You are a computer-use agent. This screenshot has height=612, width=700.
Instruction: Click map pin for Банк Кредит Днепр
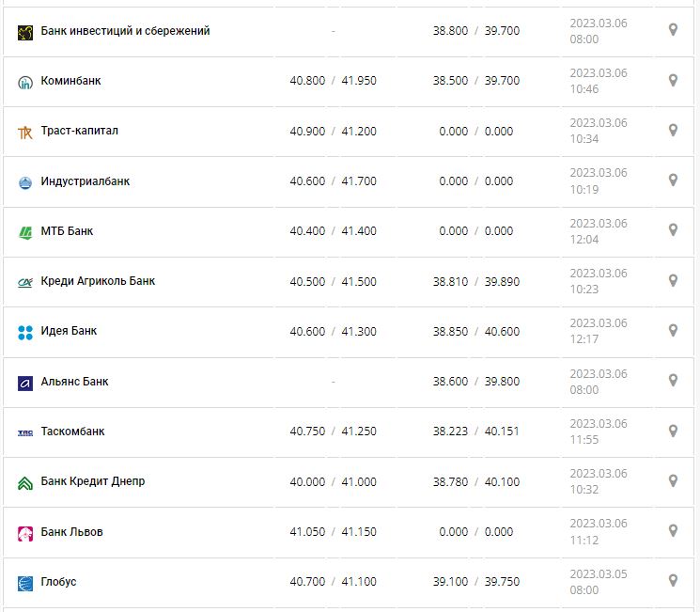point(673,480)
